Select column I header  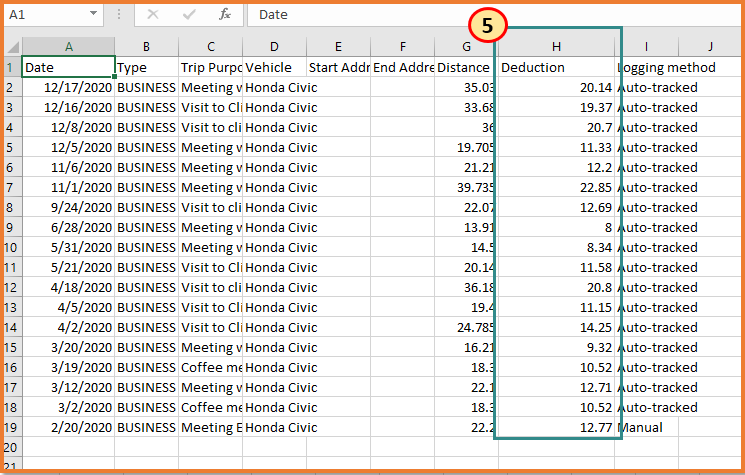click(646, 47)
